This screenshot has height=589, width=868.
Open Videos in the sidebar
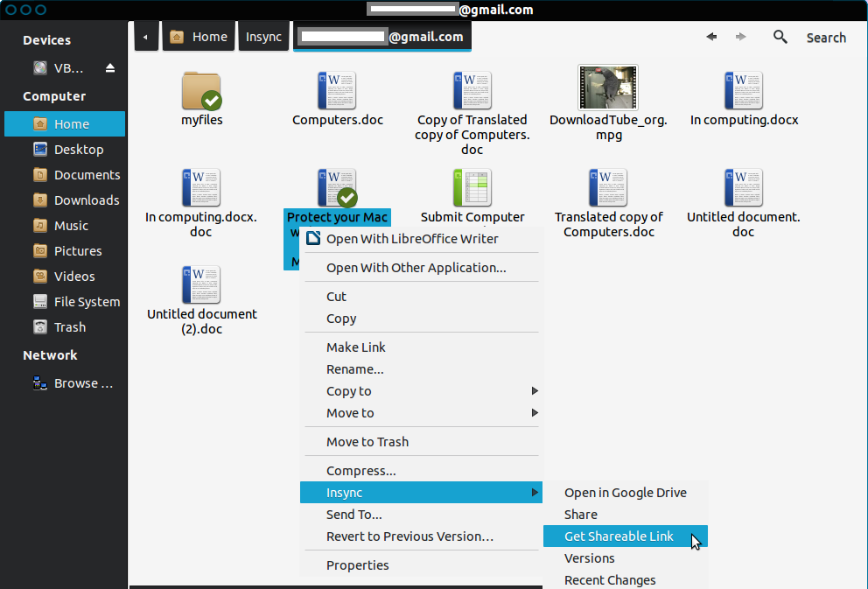pos(65,277)
